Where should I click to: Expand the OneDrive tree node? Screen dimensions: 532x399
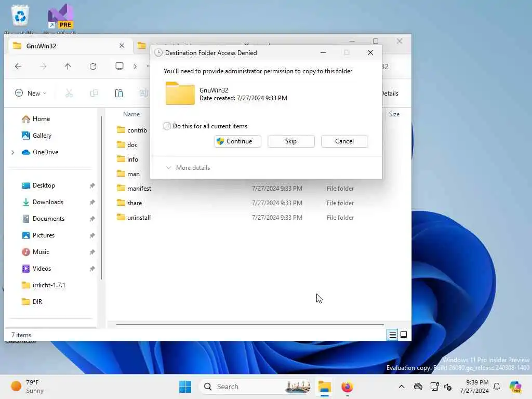13,152
